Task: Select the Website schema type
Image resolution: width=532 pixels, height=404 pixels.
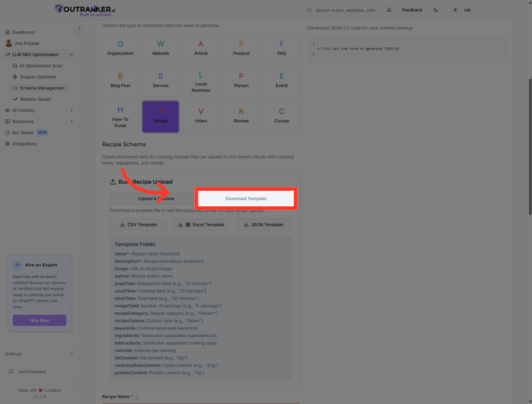Action: (x=160, y=48)
